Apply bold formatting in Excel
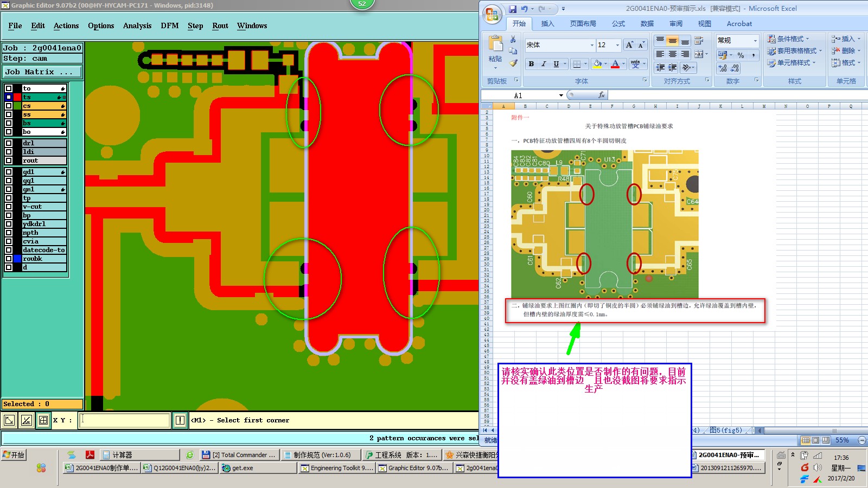 [x=531, y=64]
